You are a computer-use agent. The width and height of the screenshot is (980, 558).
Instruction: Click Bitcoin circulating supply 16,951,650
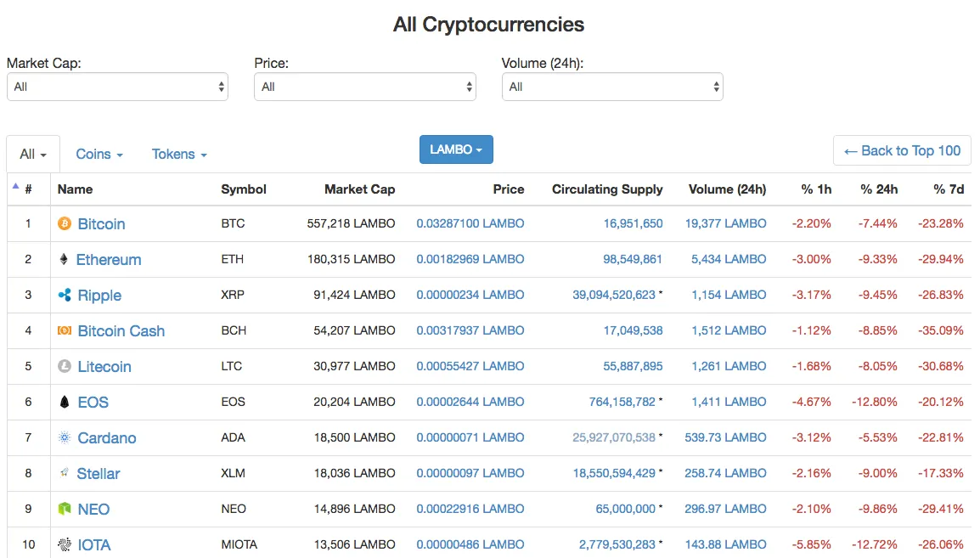[634, 223]
